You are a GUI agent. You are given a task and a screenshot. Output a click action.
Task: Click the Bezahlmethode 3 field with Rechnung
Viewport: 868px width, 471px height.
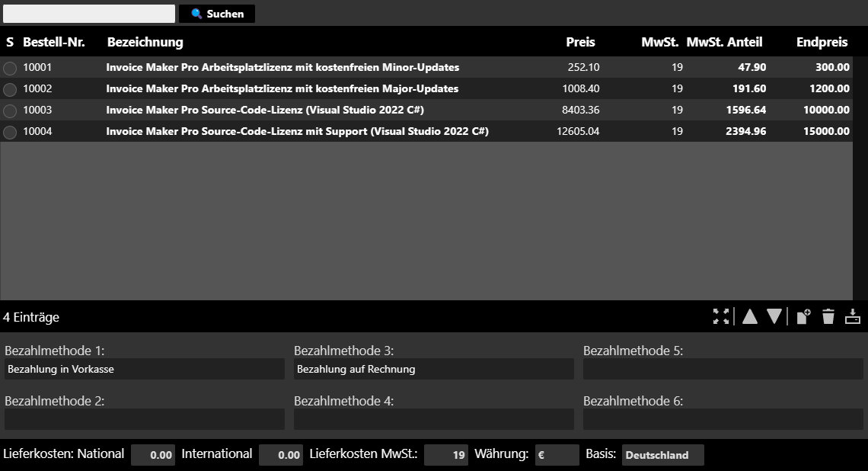click(433, 369)
